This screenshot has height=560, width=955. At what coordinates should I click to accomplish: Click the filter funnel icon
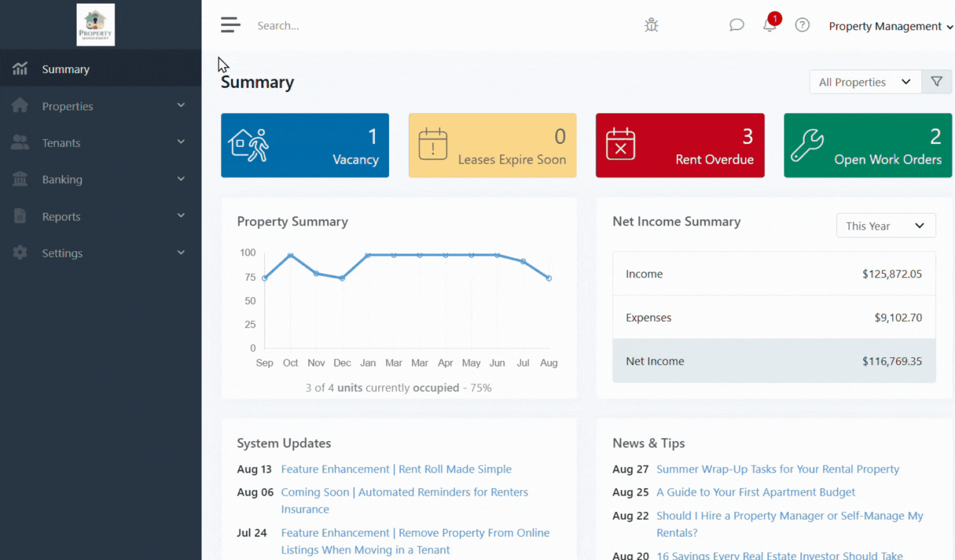pyautogui.click(x=936, y=82)
